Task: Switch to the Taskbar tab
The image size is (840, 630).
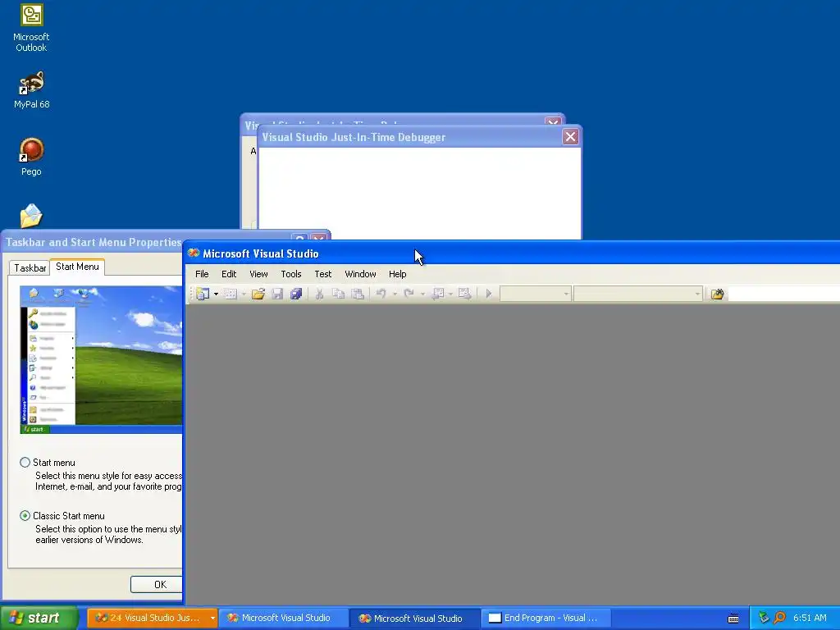Action: 30,268
